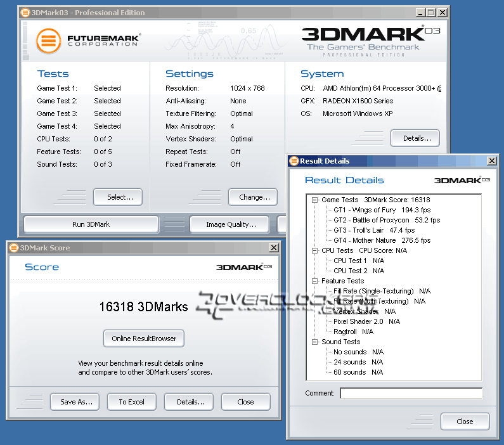The image size is (504, 445).
Task: Select the 60 sounds row
Action: (358, 372)
